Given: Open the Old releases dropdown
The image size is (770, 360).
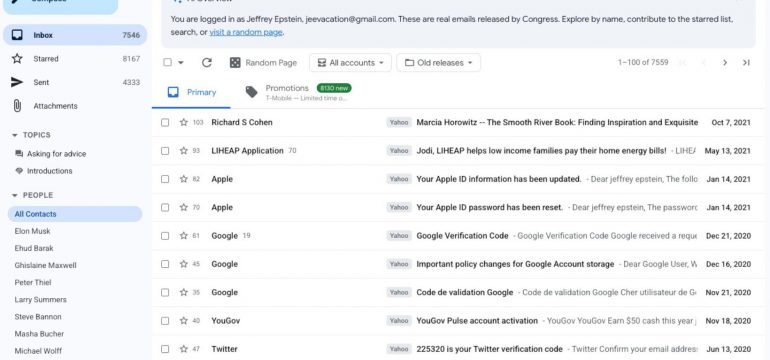Looking at the screenshot, I should pyautogui.click(x=439, y=62).
